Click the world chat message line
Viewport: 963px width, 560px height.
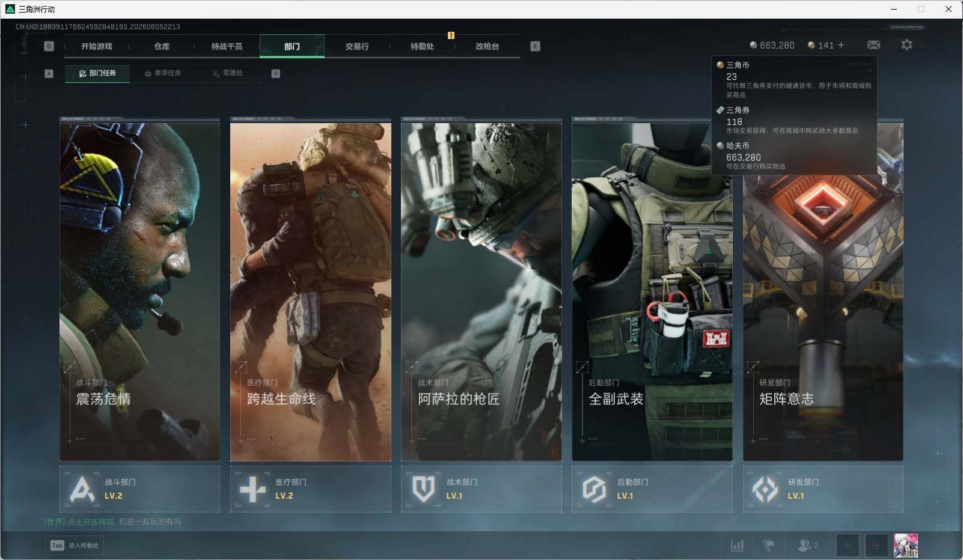[x=113, y=522]
